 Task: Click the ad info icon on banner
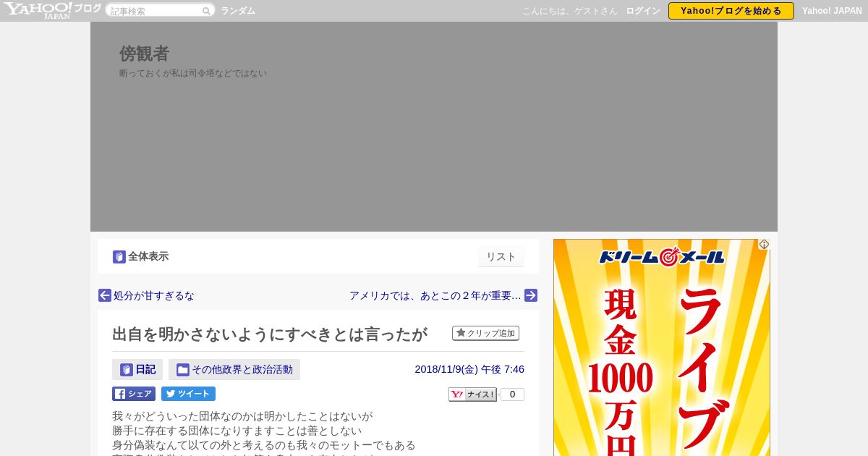point(764,245)
